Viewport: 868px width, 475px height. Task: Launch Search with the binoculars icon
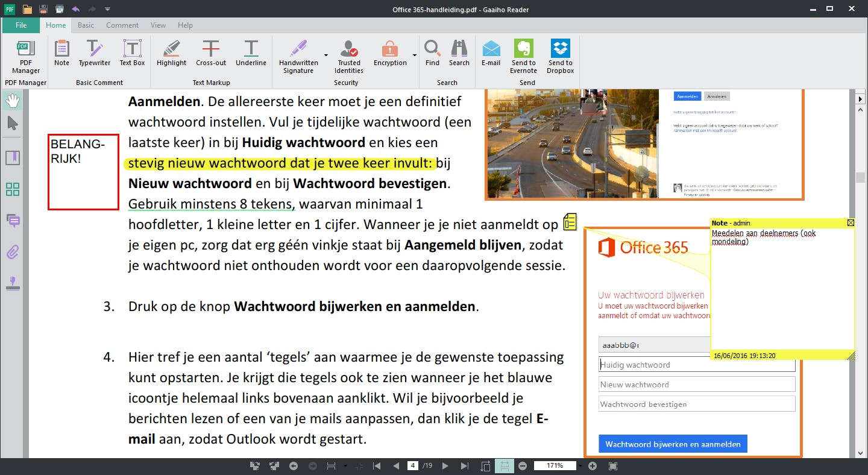[459, 54]
